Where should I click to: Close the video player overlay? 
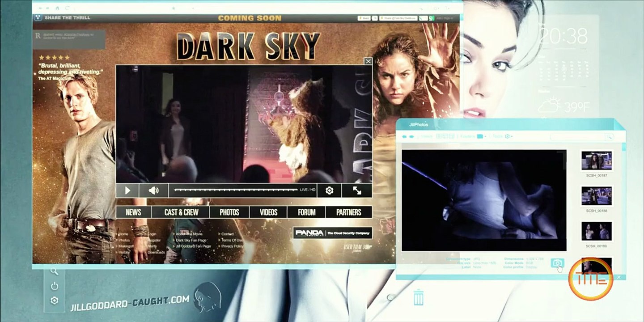point(368,61)
